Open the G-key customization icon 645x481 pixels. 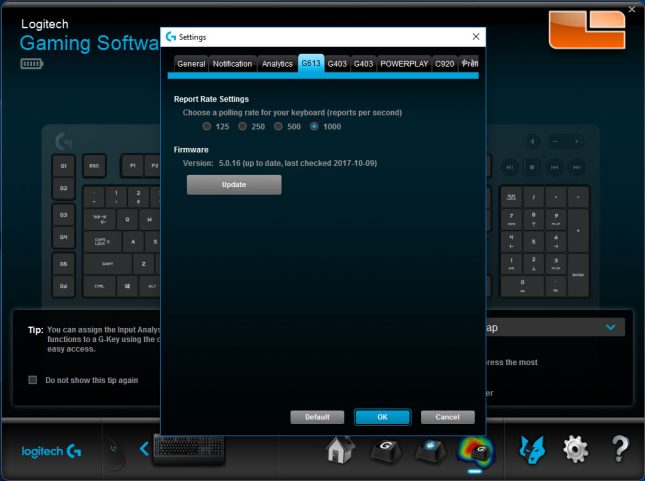click(x=386, y=451)
